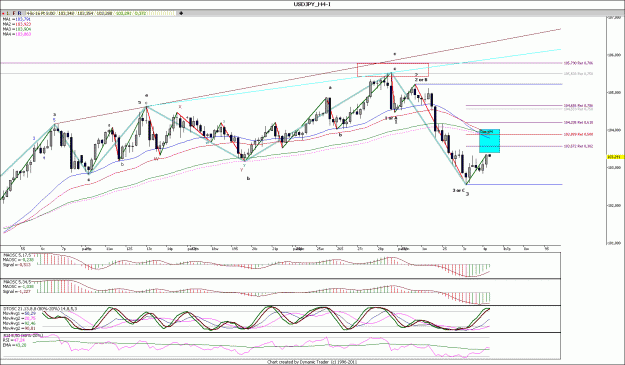Click the Dynamic Trader copyright footer text

[311, 362]
